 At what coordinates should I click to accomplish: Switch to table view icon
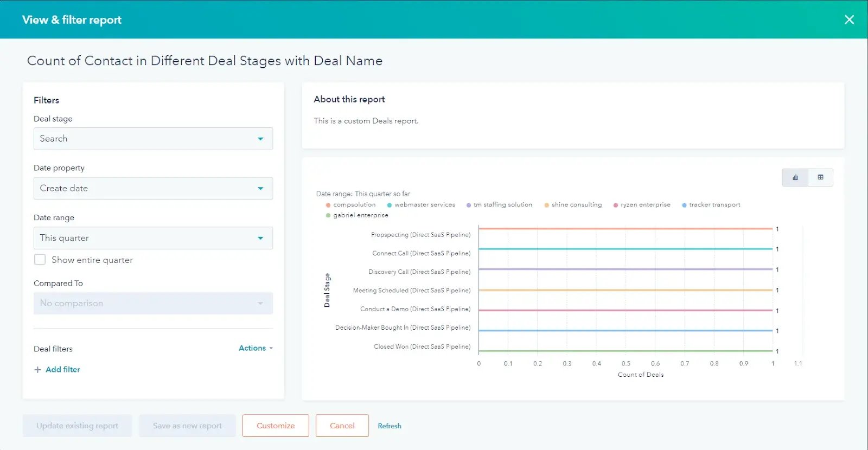820,177
